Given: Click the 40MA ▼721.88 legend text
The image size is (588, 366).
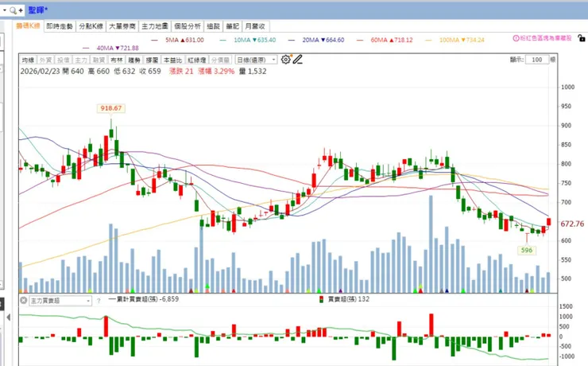Looking at the screenshot, I should click(118, 48).
